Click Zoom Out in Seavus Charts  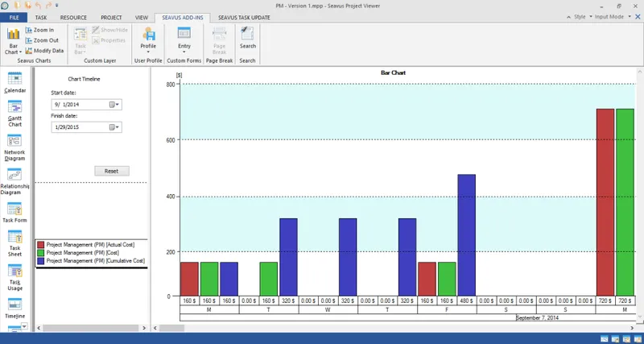42,40
